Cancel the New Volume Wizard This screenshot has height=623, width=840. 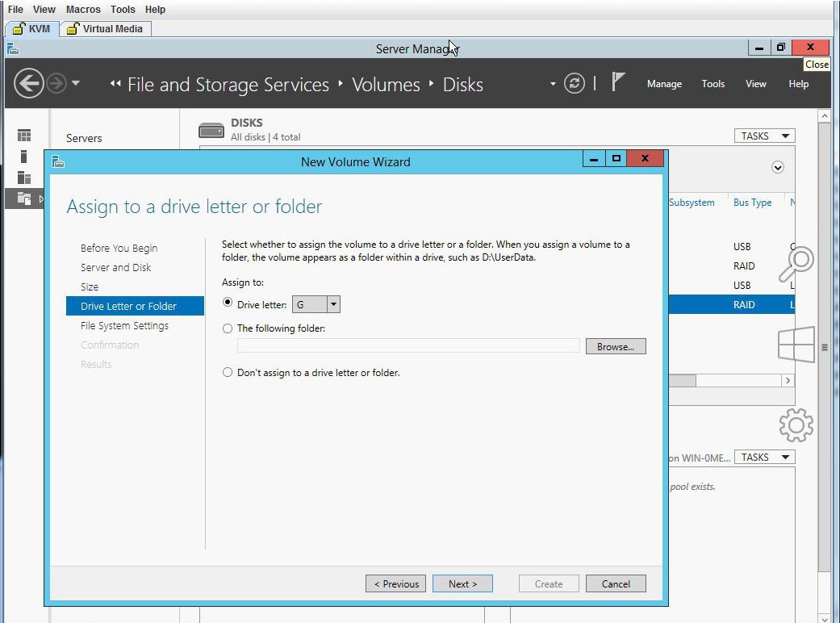pos(616,583)
